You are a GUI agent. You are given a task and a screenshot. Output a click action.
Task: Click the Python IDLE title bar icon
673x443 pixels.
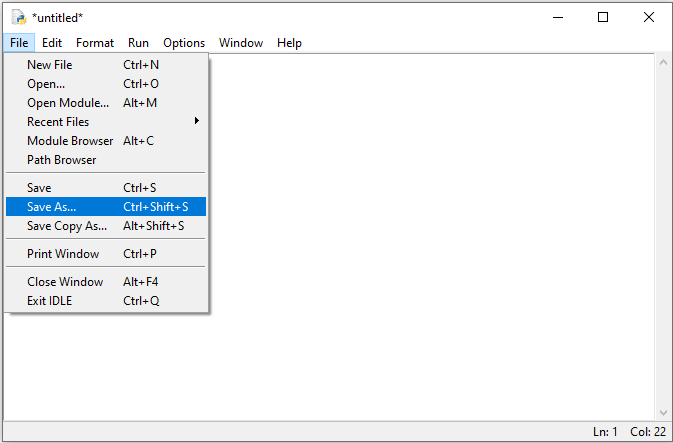pyautogui.click(x=19, y=18)
